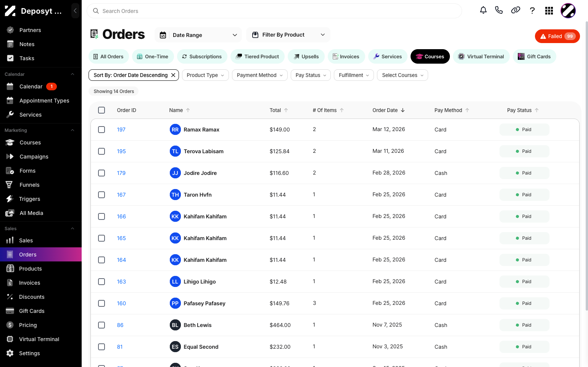Open the apps grid menu
Viewport: 588px width, 367px height.
click(x=549, y=11)
